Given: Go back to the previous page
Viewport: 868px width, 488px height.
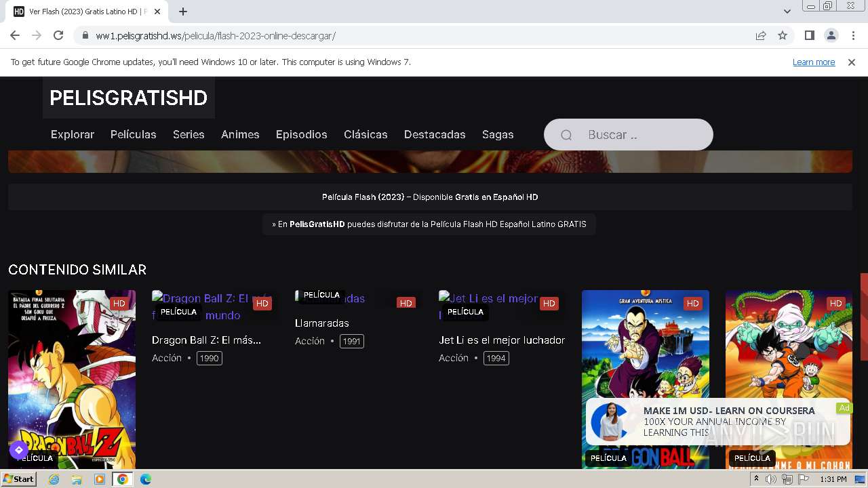Looking at the screenshot, I should click(15, 35).
